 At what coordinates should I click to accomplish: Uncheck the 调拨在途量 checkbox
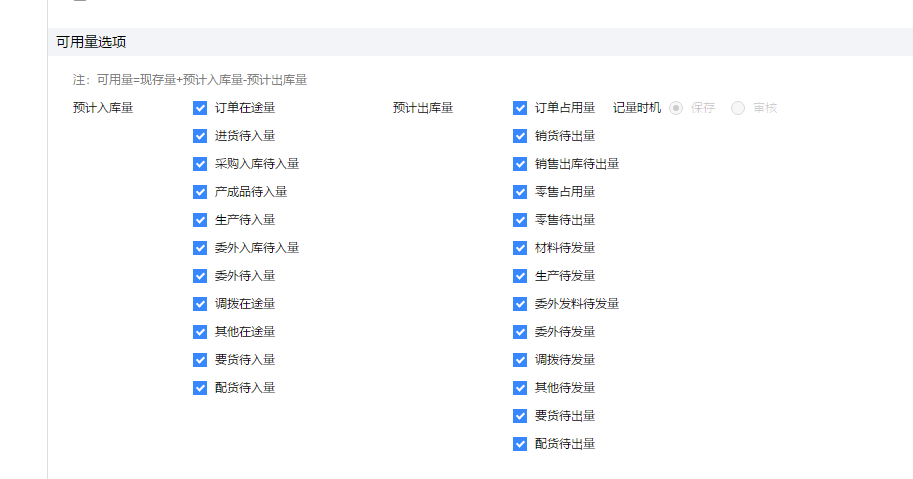pyautogui.click(x=200, y=304)
